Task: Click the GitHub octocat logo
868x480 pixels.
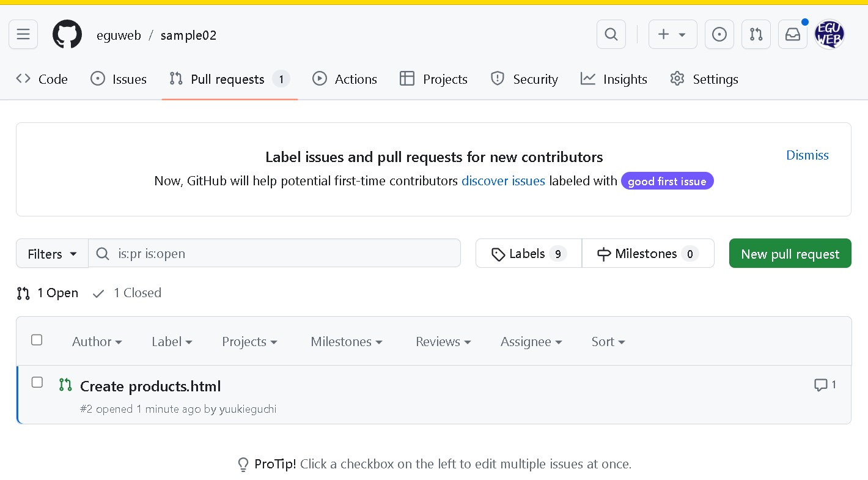Action: (x=67, y=34)
